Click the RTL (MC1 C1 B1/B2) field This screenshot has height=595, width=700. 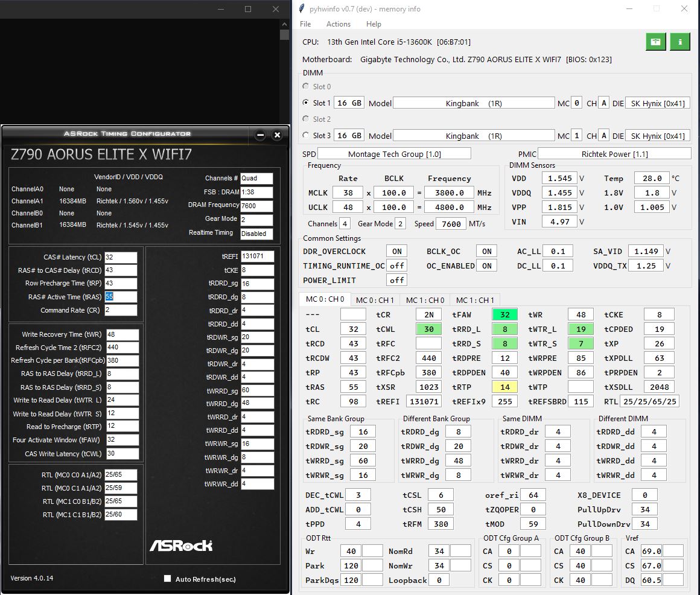click(121, 514)
